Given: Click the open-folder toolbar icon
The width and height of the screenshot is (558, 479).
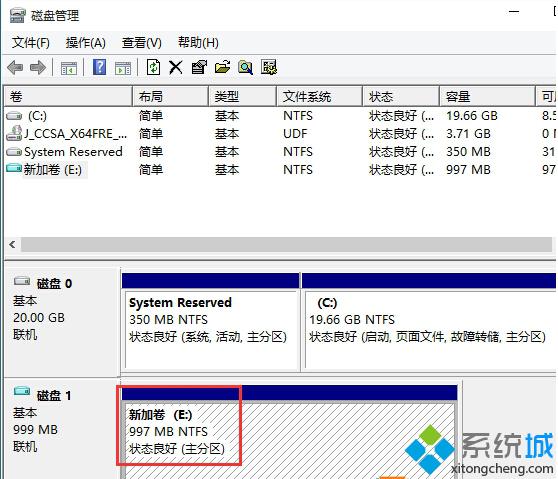Looking at the screenshot, I should click(x=222, y=67).
